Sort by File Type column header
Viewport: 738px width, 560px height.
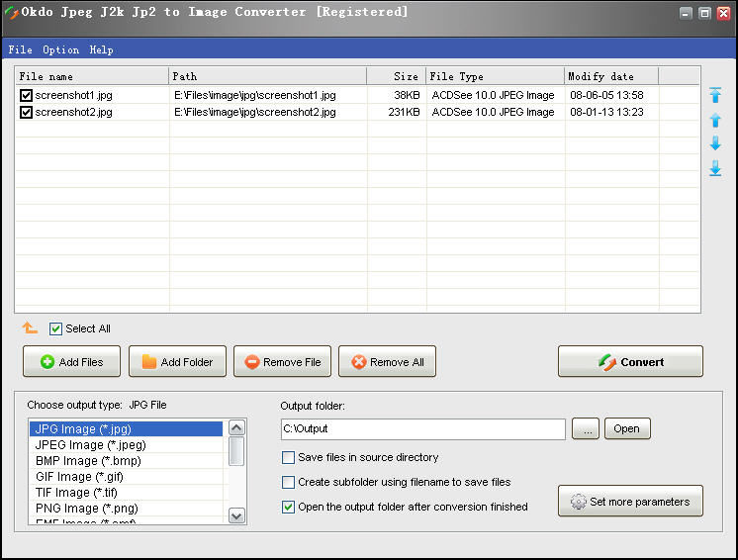click(x=496, y=76)
